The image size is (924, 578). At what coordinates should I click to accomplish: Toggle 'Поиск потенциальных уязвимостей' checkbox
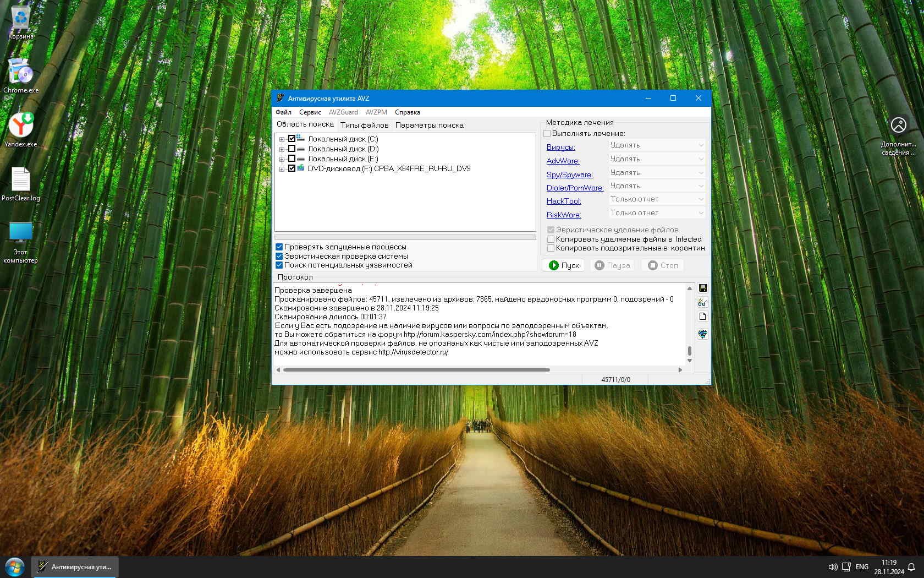[x=279, y=265]
